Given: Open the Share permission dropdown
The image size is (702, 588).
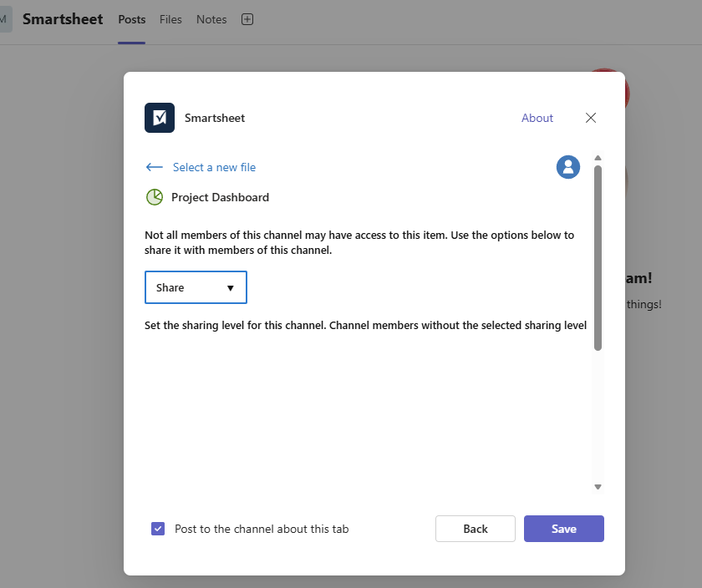Looking at the screenshot, I should tap(196, 287).
